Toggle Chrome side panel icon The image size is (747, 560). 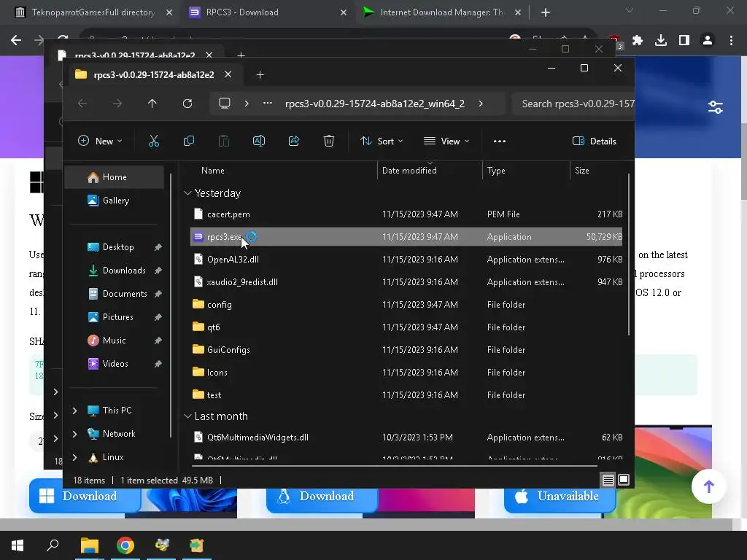pyautogui.click(x=684, y=41)
